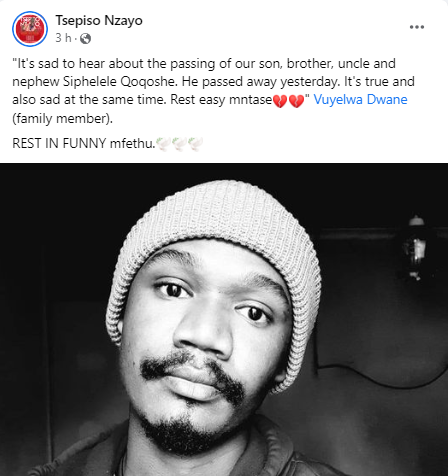Open the black-and-white selfie photo
The image size is (448, 476).
tap(224, 319)
